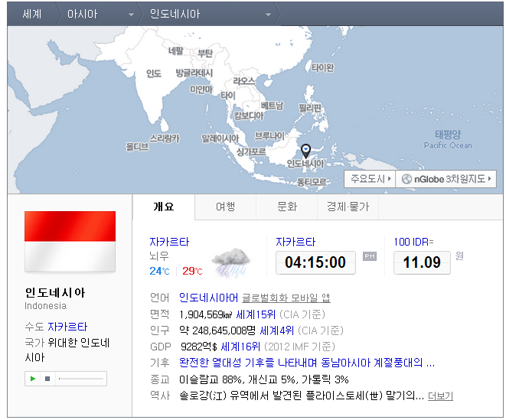Toggle the PM indicator beside the clock

pos(370,257)
